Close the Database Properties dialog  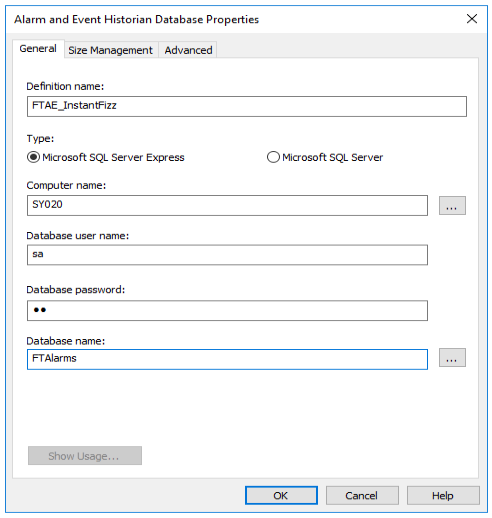coord(472,19)
